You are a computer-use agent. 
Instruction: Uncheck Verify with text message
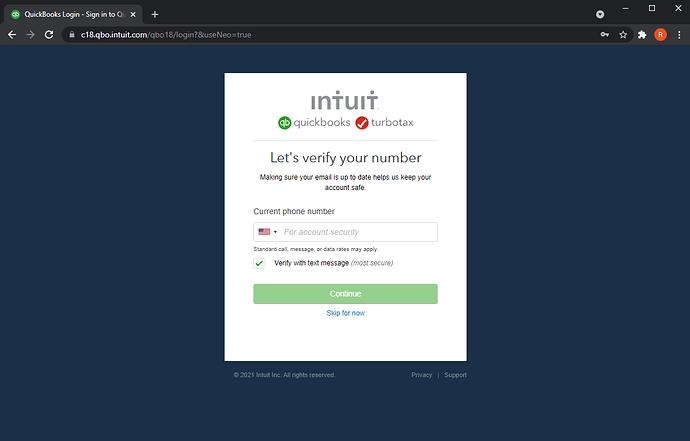[x=259, y=263]
